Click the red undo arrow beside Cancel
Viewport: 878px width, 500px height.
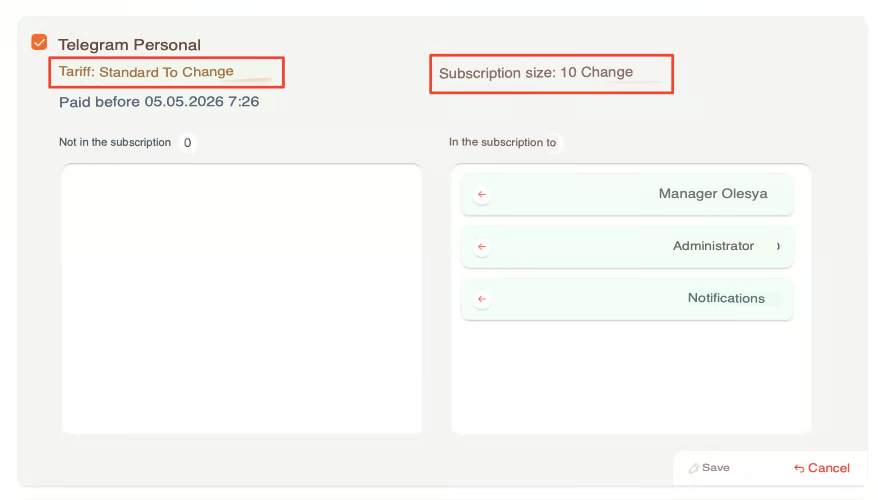click(x=799, y=468)
